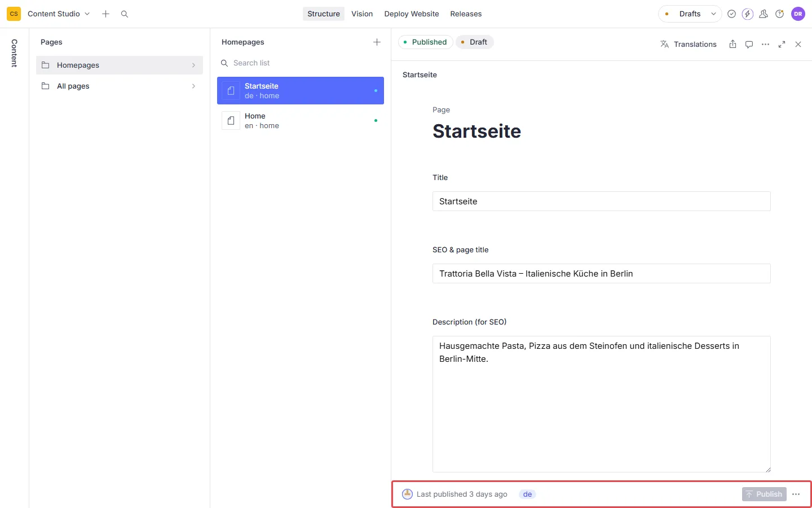Select the Draft version chip
This screenshot has height=508, width=812.
[x=474, y=42]
